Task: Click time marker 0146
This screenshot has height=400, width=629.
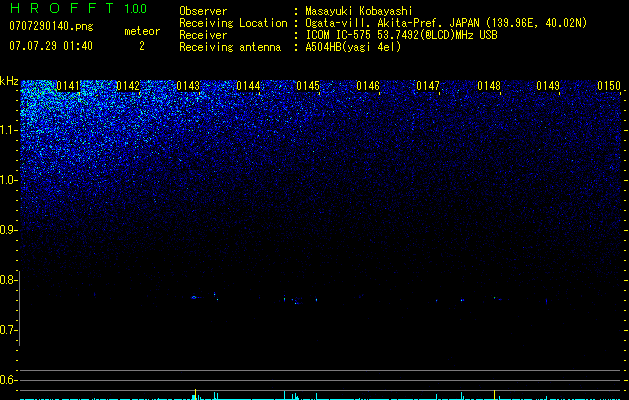Action: point(368,86)
